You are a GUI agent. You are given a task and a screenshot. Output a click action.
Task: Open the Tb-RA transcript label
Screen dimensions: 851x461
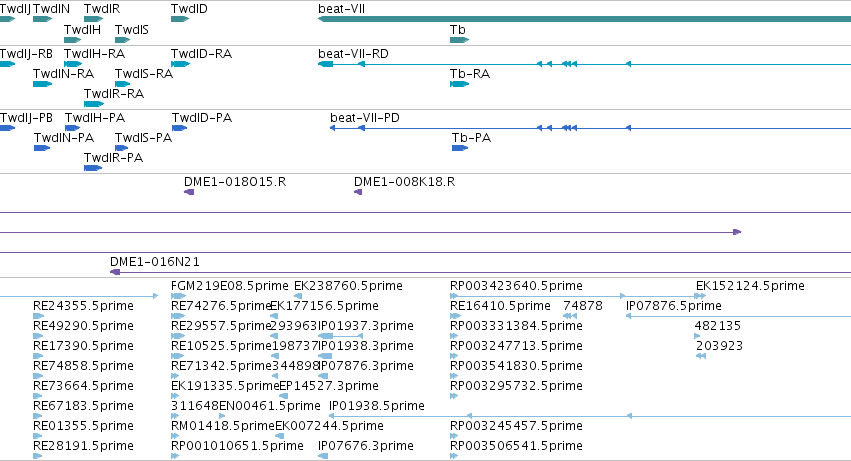click(x=470, y=74)
